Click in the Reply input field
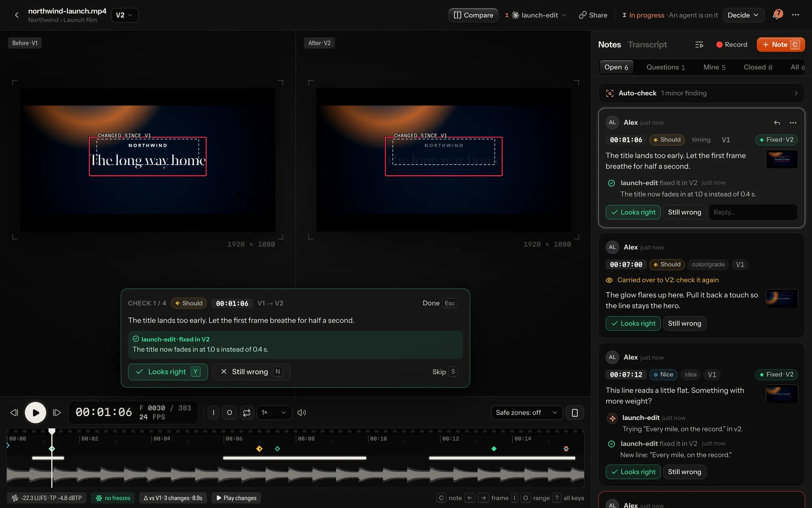The image size is (812, 508). point(753,212)
